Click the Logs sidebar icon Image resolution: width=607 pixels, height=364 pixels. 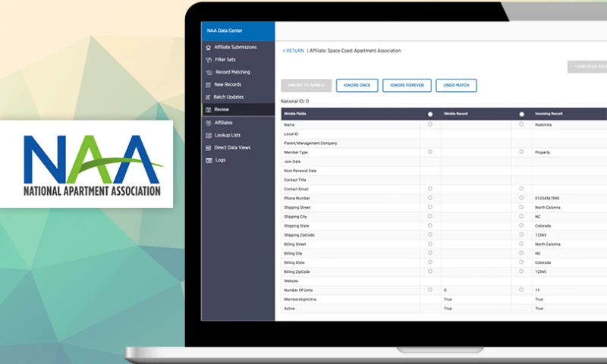click(209, 161)
